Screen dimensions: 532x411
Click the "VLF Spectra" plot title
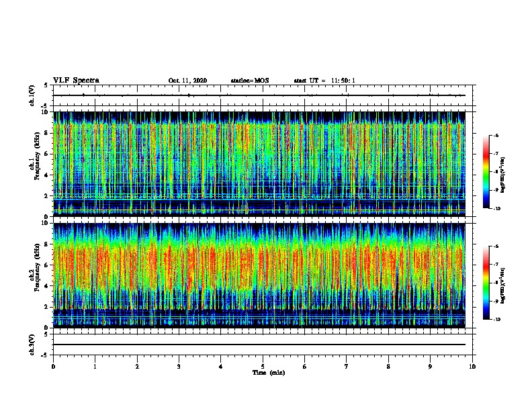(76, 81)
